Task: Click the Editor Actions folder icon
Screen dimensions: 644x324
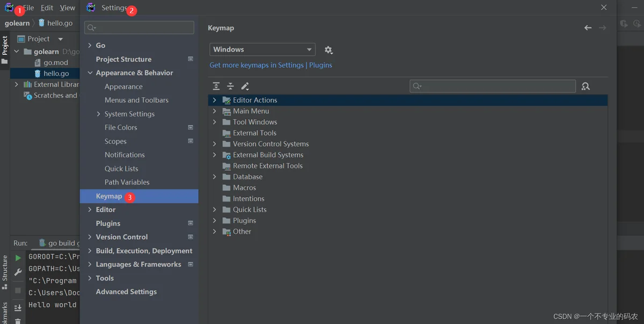Action: tap(226, 100)
